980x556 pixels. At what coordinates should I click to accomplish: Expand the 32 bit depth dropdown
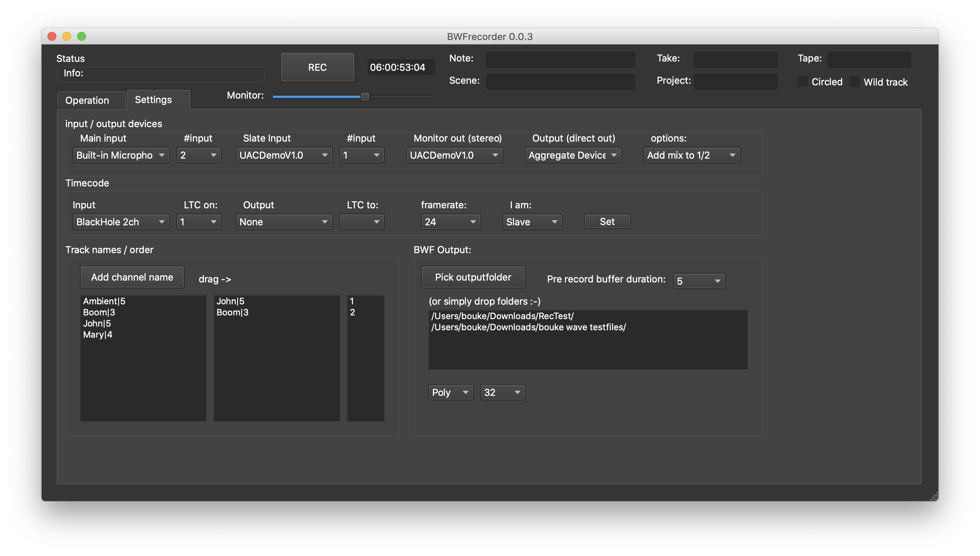point(502,392)
